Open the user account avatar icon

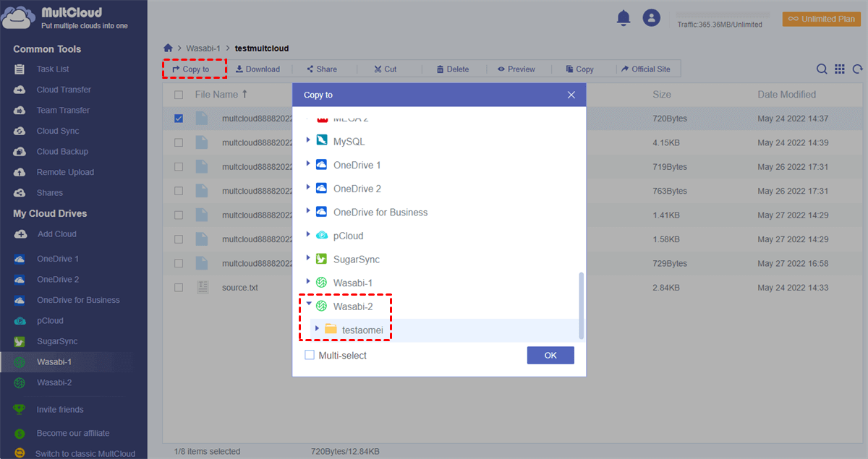652,18
